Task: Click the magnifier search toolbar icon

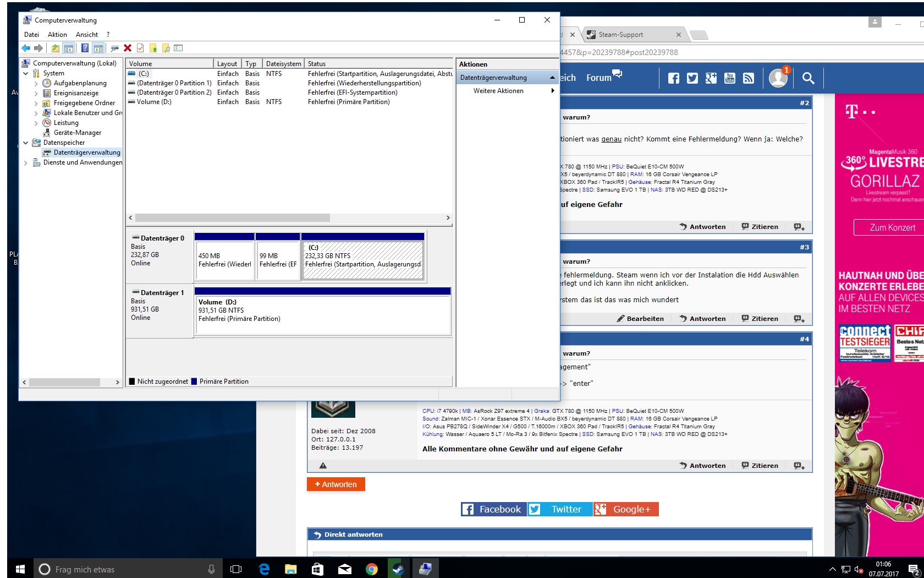Action: [166, 48]
